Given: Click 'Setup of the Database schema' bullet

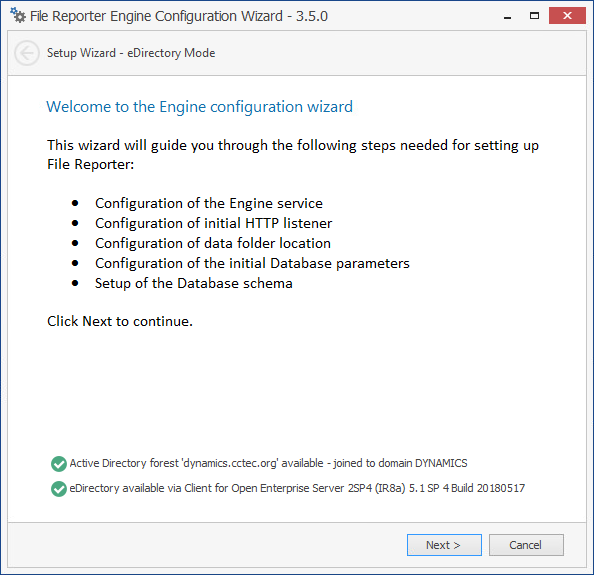Looking at the screenshot, I should pos(194,283).
